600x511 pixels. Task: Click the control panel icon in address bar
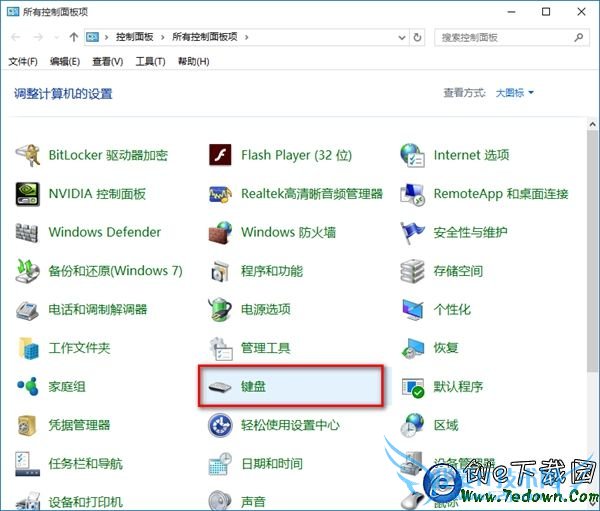tap(92, 37)
